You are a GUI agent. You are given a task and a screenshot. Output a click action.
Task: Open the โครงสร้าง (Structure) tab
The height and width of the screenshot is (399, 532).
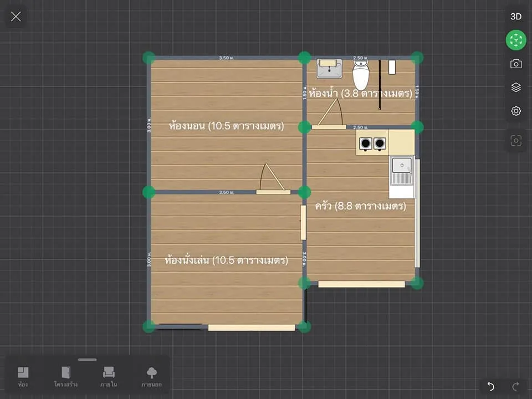click(x=66, y=377)
